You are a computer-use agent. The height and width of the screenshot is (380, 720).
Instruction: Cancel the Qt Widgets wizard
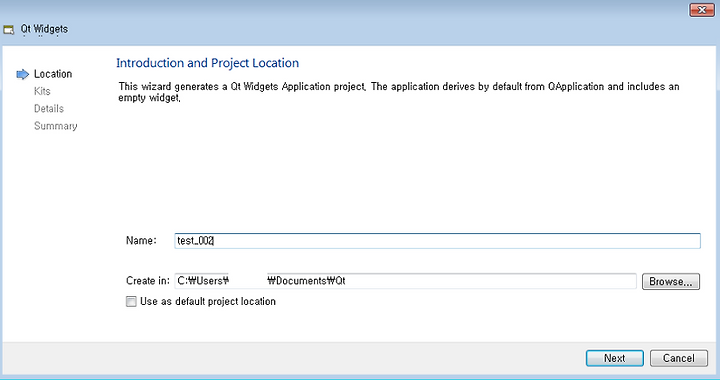679,358
